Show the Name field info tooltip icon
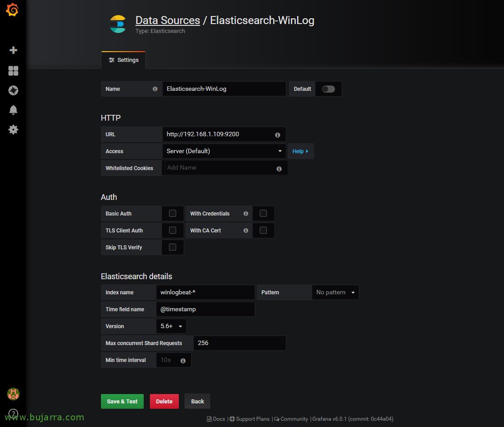The width and height of the screenshot is (504, 427). point(155,89)
